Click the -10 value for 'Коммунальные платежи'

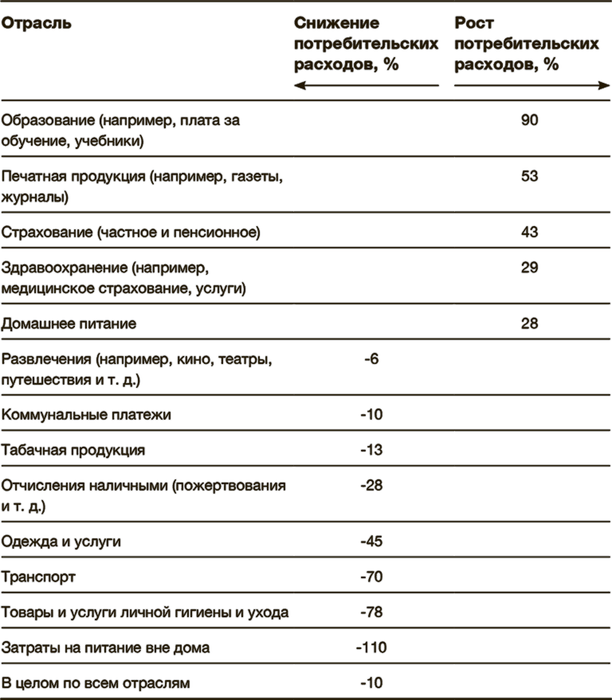tap(371, 415)
